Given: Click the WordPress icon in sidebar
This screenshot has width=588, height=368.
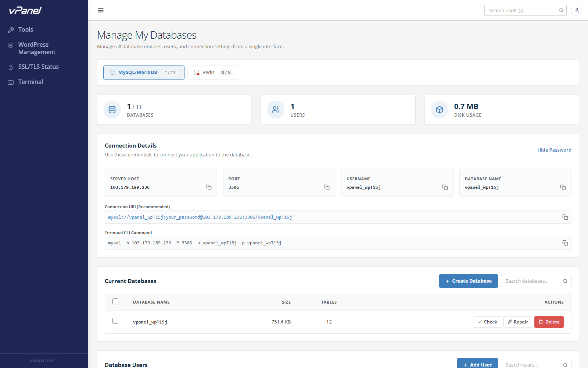Looking at the screenshot, I should tap(11, 45).
